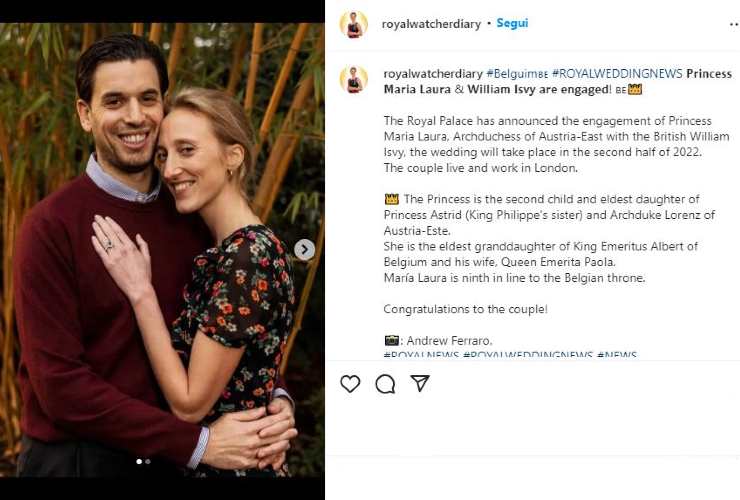
Task: Select the first carousel dot indicator
Action: click(x=139, y=462)
